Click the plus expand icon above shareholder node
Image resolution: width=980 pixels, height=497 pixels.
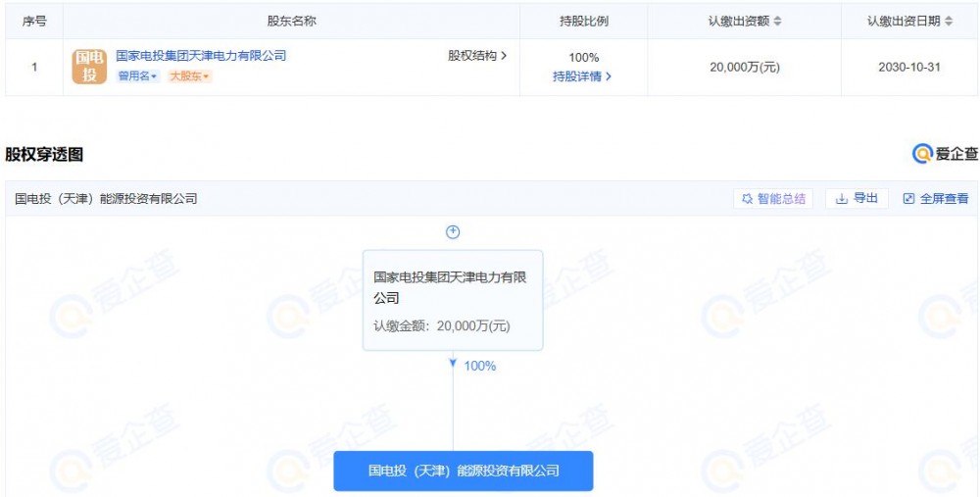pyautogui.click(x=453, y=232)
